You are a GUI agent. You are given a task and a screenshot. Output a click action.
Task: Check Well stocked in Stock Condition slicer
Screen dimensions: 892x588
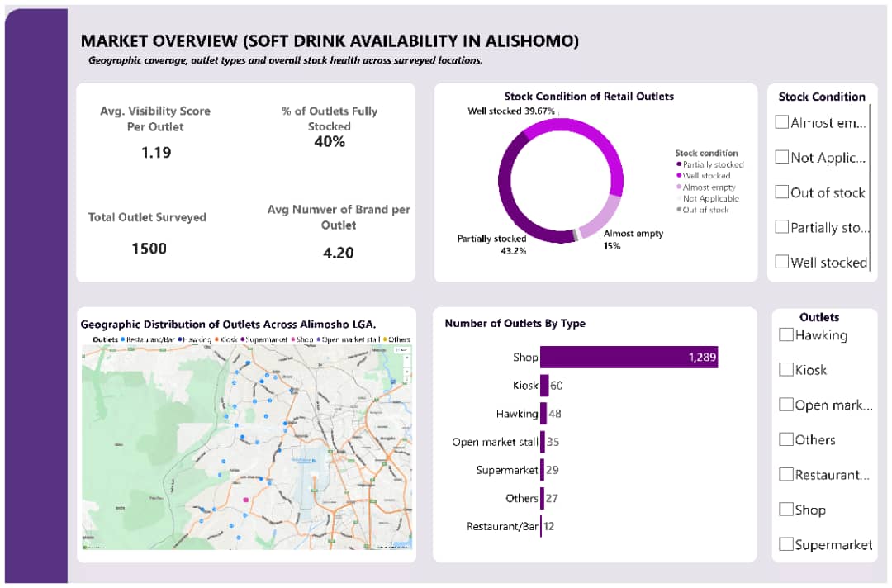pos(781,261)
